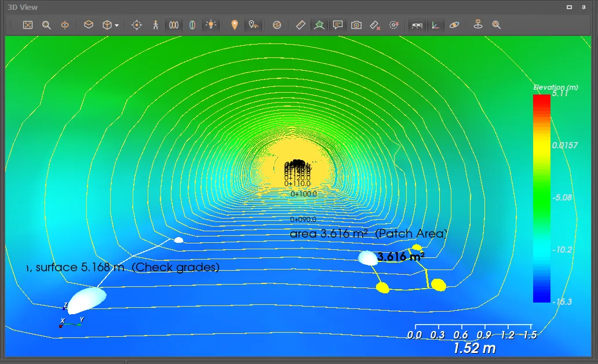
Task: Activate the orbit rotate view tool
Action: click(x=65, y=25)
